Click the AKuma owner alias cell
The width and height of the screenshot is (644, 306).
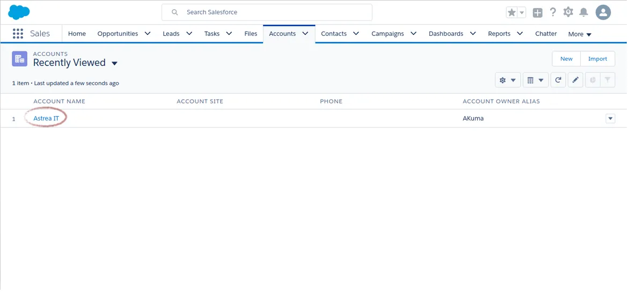[x=473, y=118]
